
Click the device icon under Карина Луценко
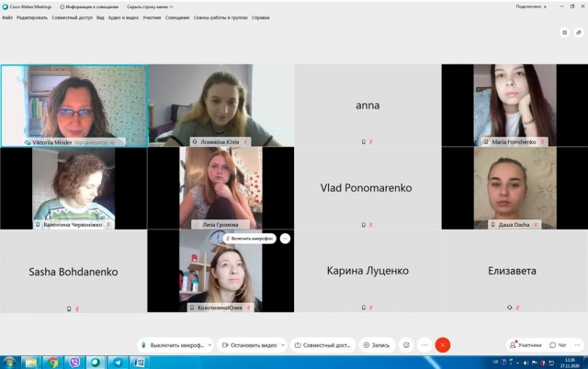click(364, 307)
